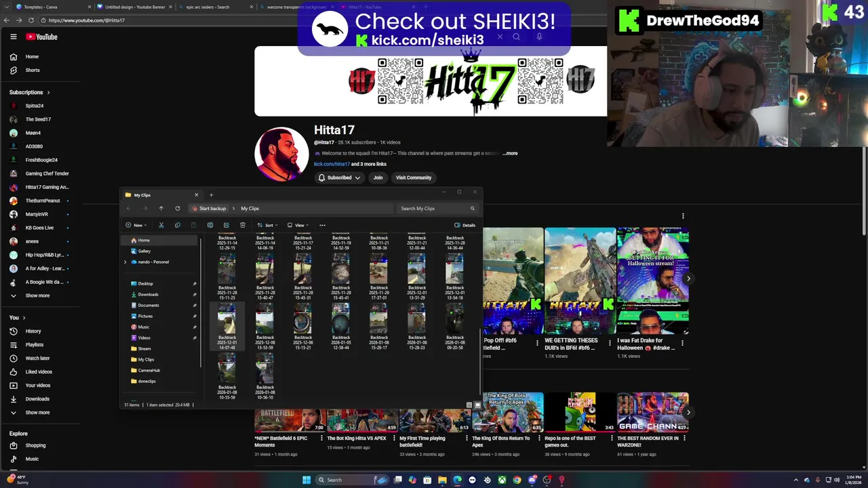Open Downloads in the YouTube sidebar
This screenshot has width=868, height=488.
[x=37, y=399]
